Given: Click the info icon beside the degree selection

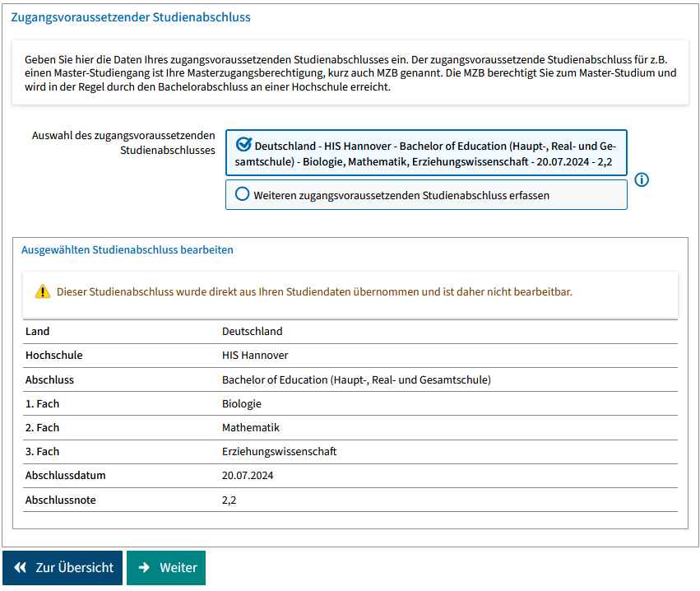Looking at the screenshot, I should coord(642,179).
